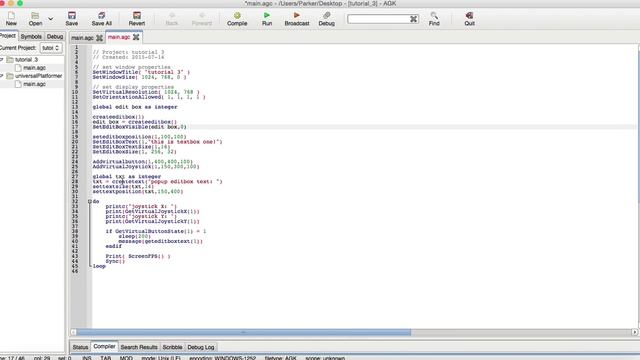Switch to the Debug sidebar tab
This screenshot has height=360, width=640.
pos(55,36)
